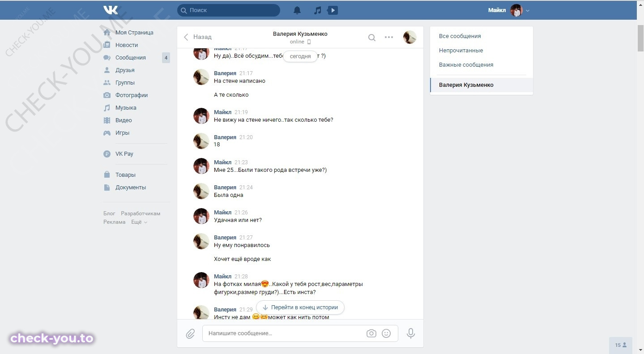The image size is (644, 354).
Task: Focus the Поиск search field
Action: tap(229, 10)
